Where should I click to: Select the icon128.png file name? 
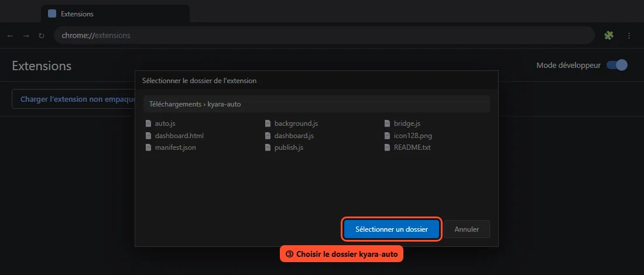click(x=413, y=135)
